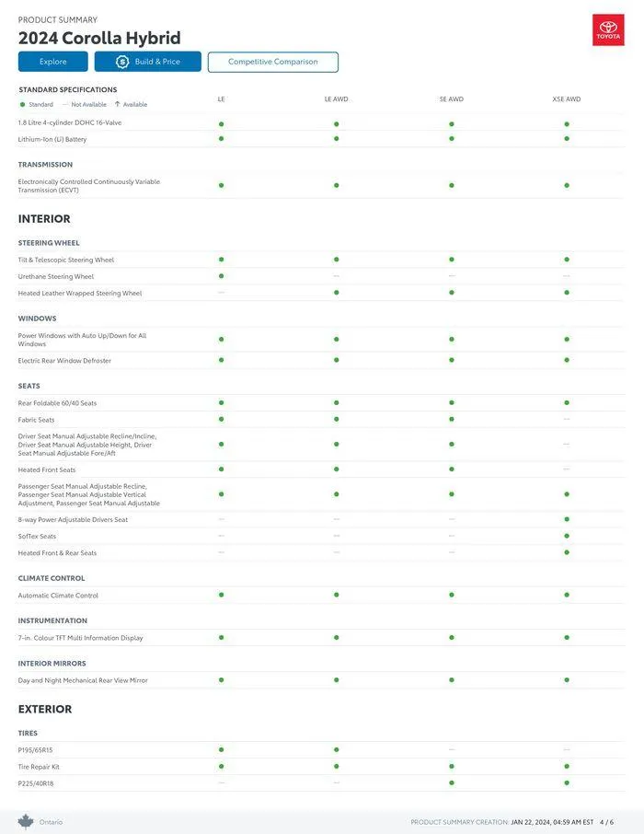Click the LE dot for Urethane Steering Wheel
The height and width of the screenshot is (834, 644).
pos(222,276)
